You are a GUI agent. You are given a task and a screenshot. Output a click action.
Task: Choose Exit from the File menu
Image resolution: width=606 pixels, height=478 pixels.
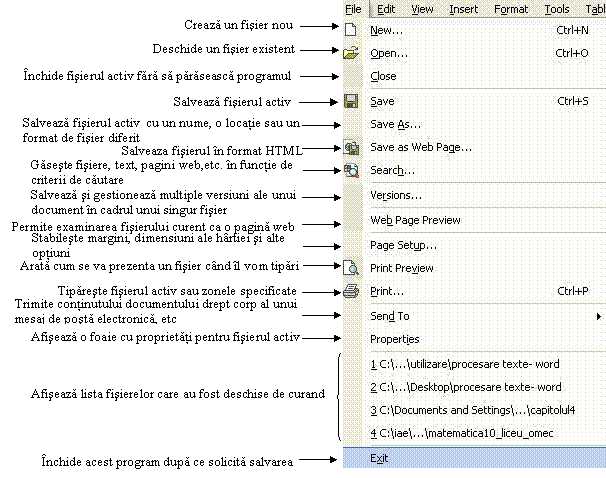[379, 458]
